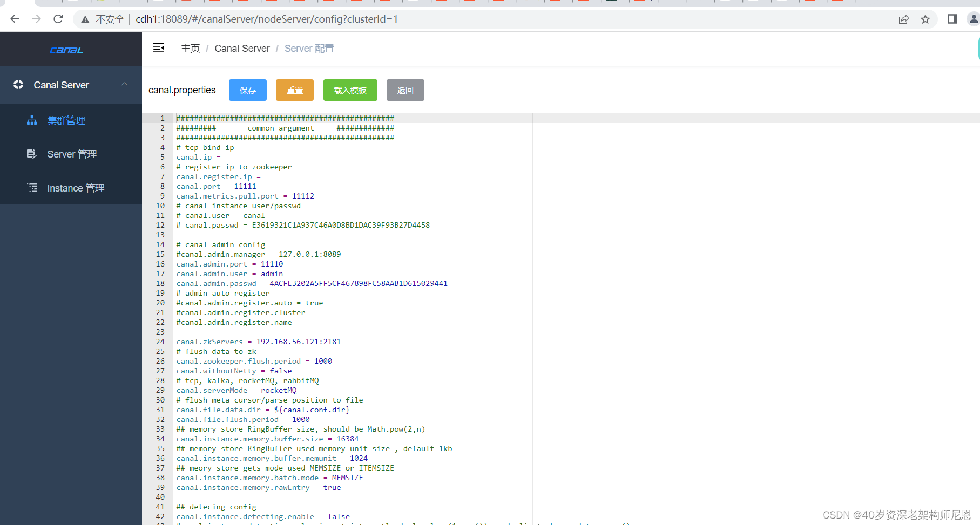Image resolution: width=980 pixels, height=525 pixels.
Task: Load template with 载入模板 button
Action: click(350, 90)
